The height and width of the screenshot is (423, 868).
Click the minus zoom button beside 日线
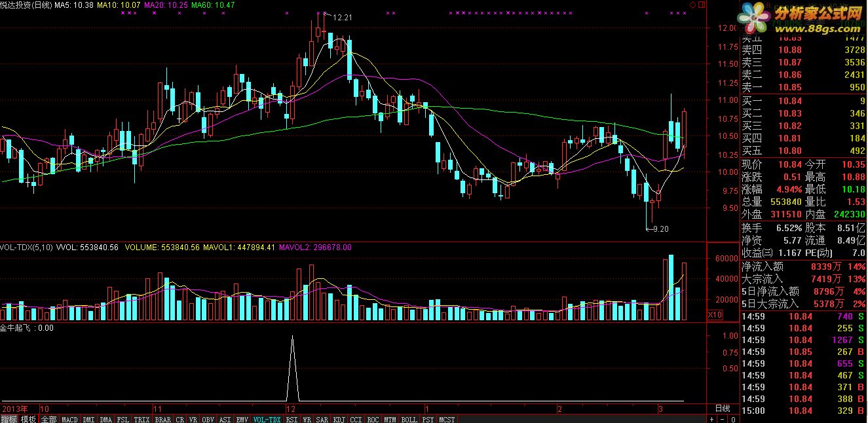click(722, 419)
